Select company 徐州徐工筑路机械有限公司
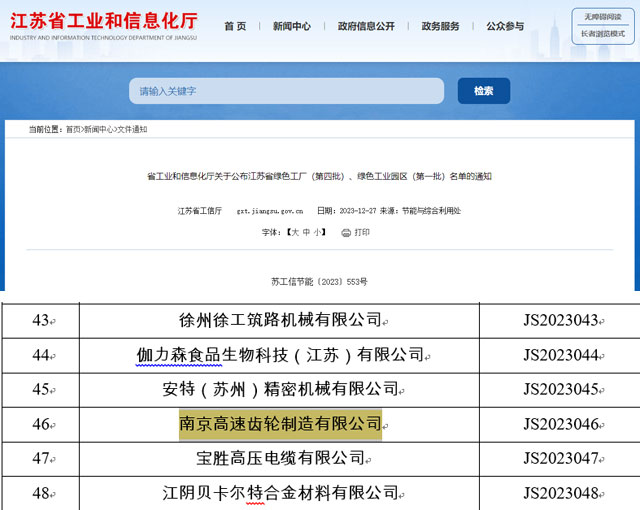 (x=280, y=320)
